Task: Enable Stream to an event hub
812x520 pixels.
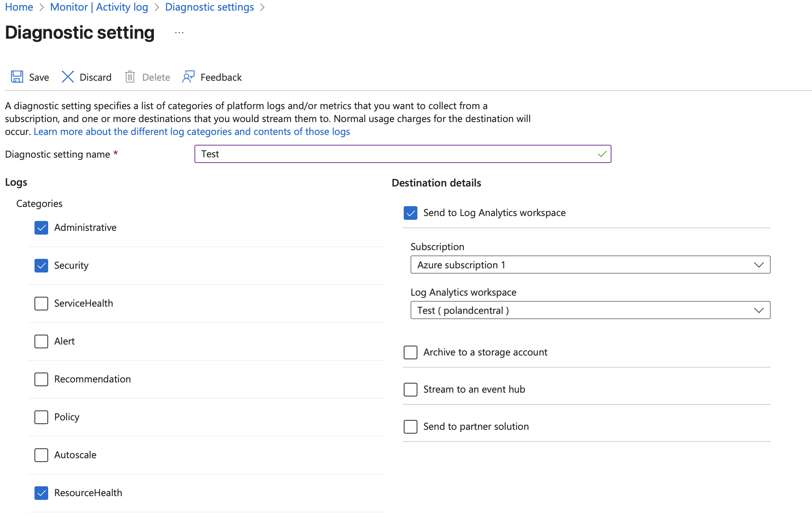Action: pos(411,390)
